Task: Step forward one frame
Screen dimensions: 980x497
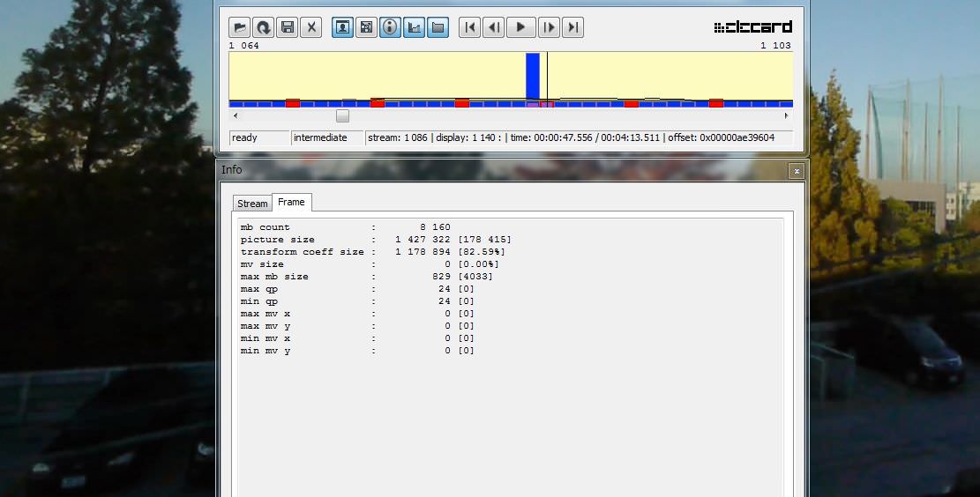Action: click(549, 27)
